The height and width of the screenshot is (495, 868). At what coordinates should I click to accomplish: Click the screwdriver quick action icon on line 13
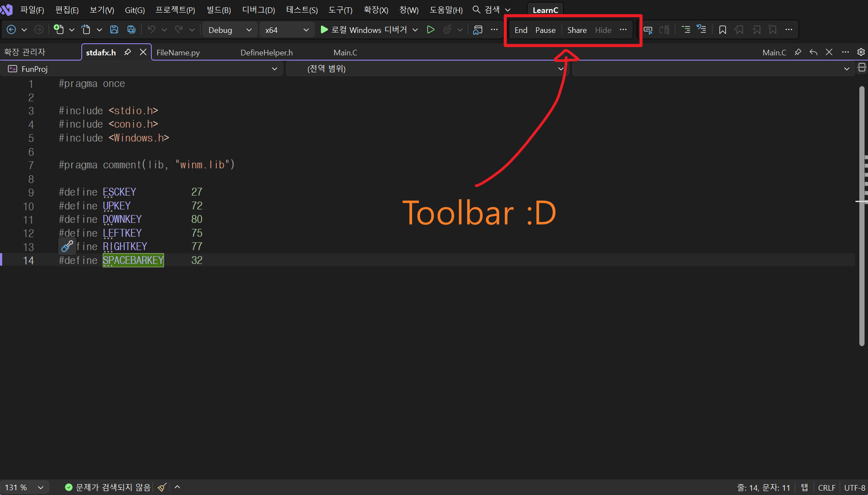click(x=67, y=246)
